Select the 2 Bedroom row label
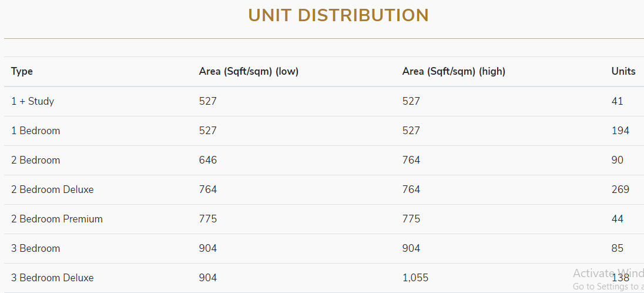The height and width of the screenshot is (293, 644). [35, 160]
